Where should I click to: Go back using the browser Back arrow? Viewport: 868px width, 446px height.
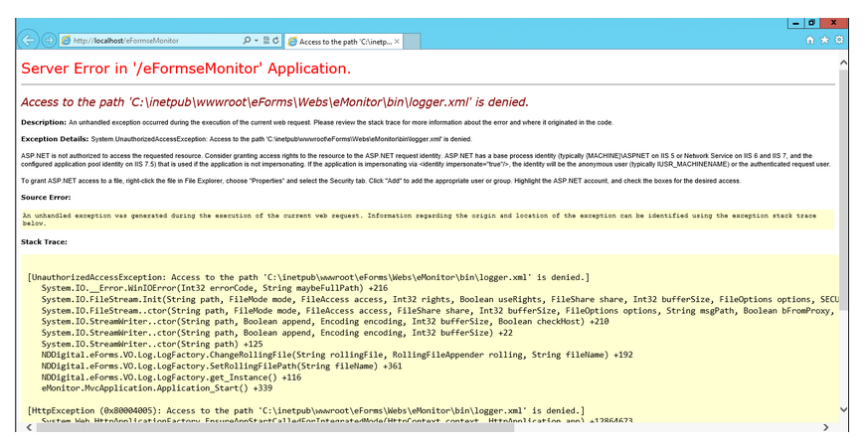click(28, 40)
